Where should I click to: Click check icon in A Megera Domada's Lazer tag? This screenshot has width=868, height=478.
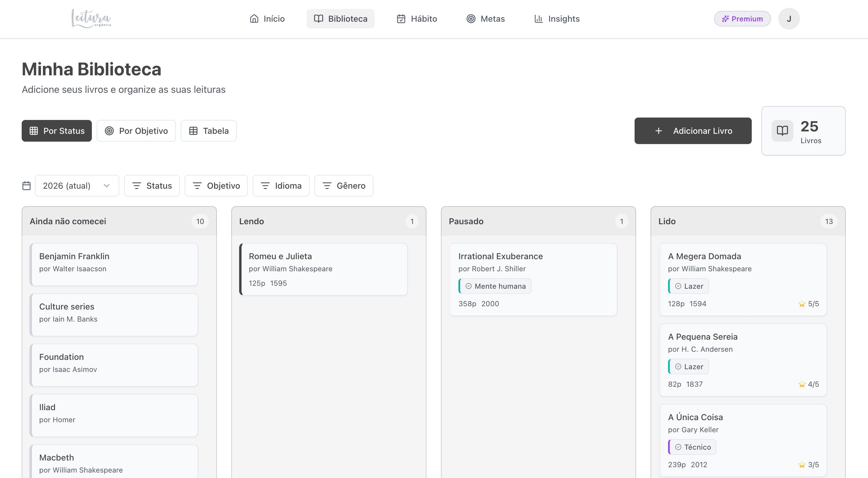pos(678,286)
